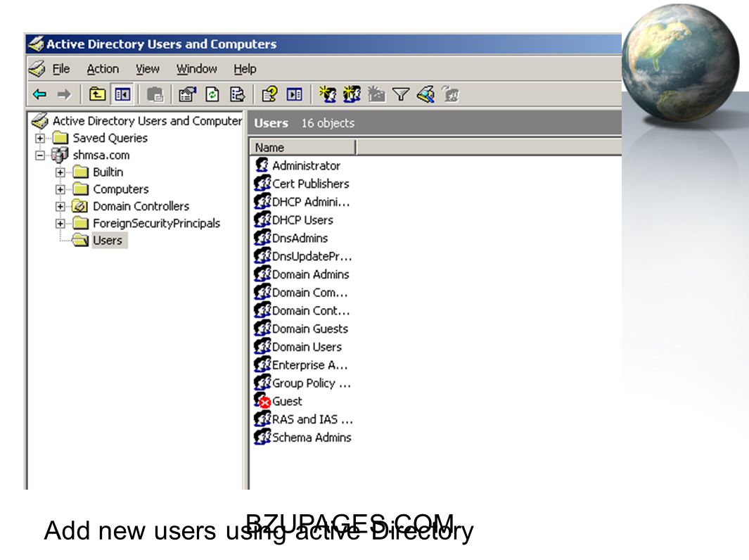Open the Action menu

(103, 69)
